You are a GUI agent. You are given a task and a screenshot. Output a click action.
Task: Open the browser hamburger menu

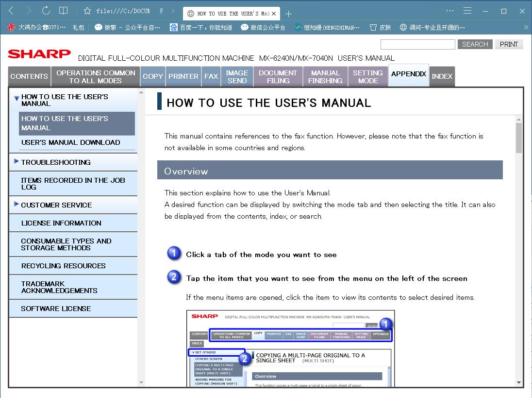coord(467,11)
